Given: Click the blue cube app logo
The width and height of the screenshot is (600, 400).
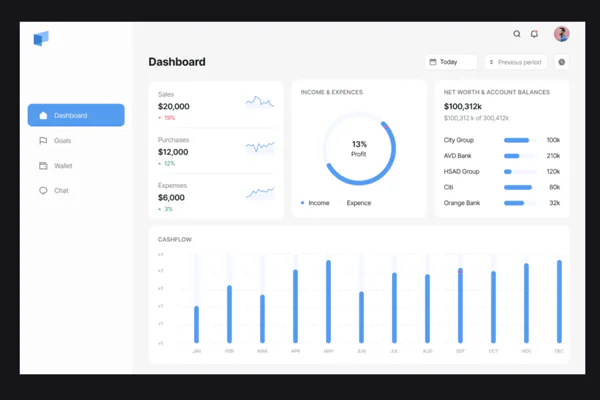Looking at the screenshot, I should [41, 38].
